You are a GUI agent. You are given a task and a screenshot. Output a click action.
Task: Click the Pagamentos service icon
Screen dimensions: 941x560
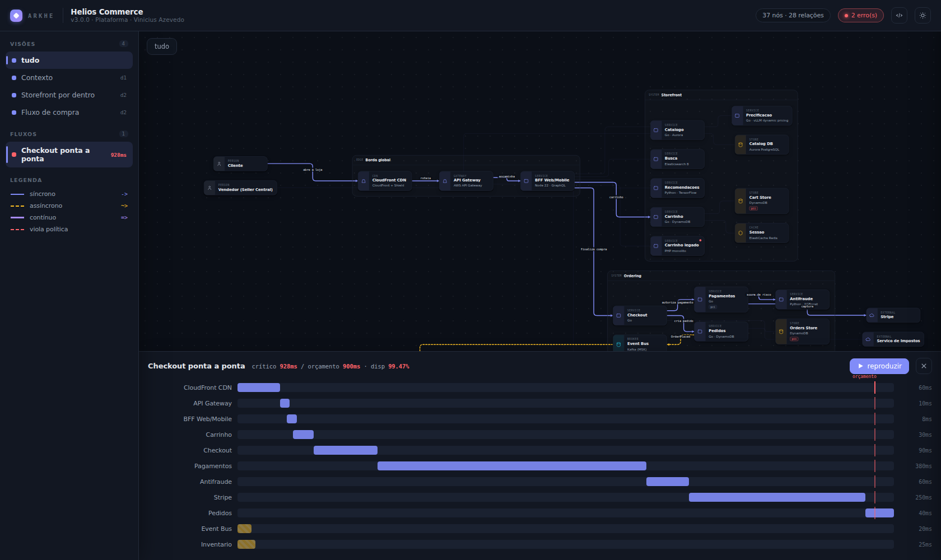click(x=700, y=300)
